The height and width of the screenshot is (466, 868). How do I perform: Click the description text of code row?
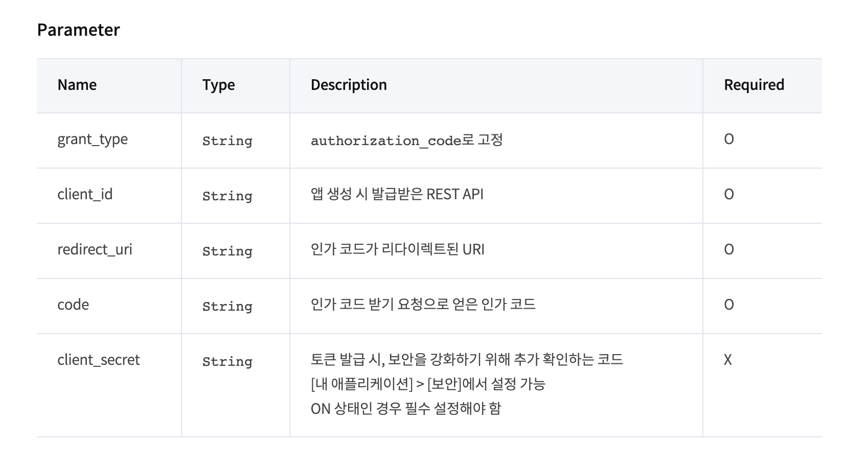[x=423, y=305]
